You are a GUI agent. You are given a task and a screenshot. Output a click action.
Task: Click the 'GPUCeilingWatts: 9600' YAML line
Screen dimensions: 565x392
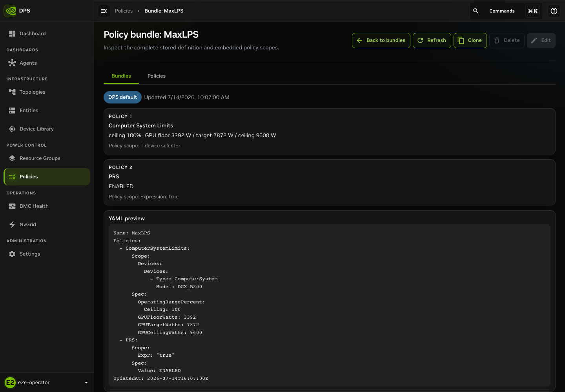click(x=170, y=333)
